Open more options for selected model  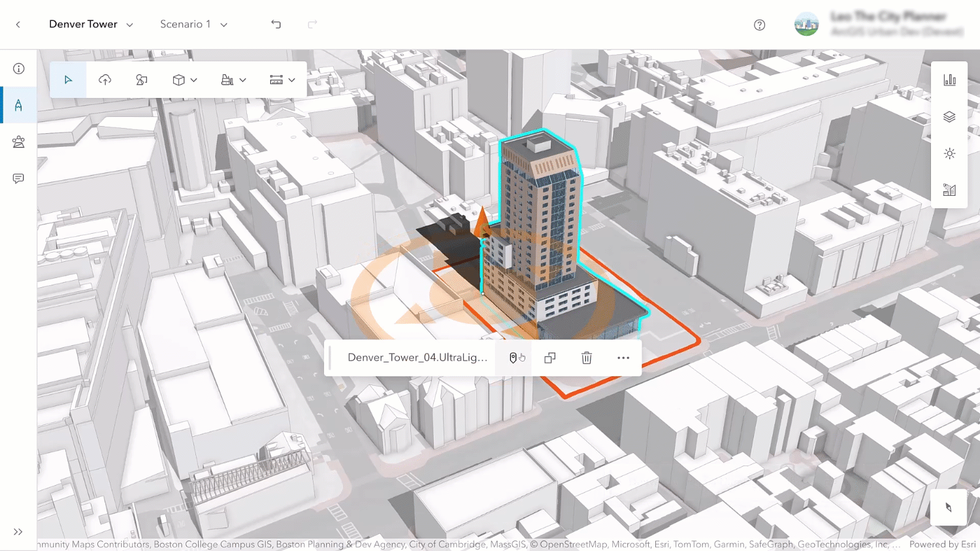click(x=623, y=358)
